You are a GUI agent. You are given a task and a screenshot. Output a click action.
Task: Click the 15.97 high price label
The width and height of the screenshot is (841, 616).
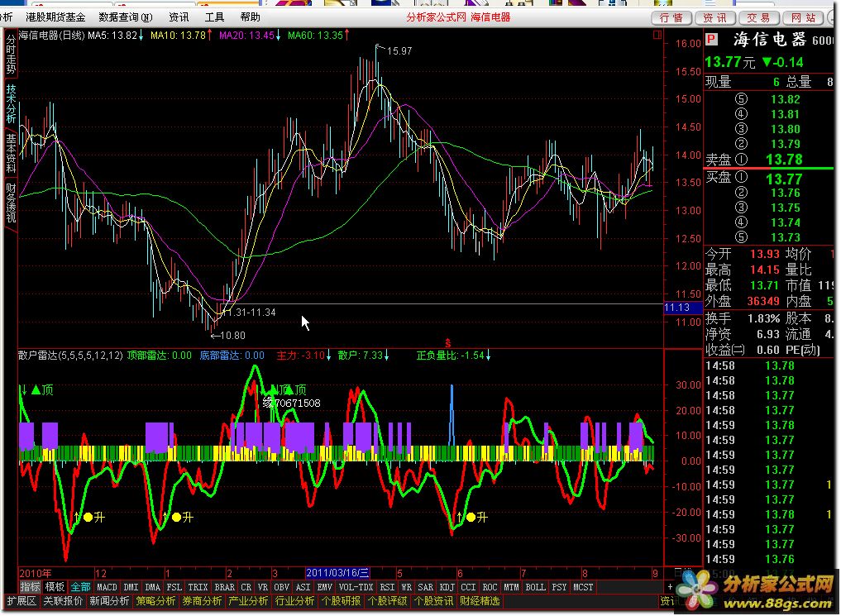399,51
